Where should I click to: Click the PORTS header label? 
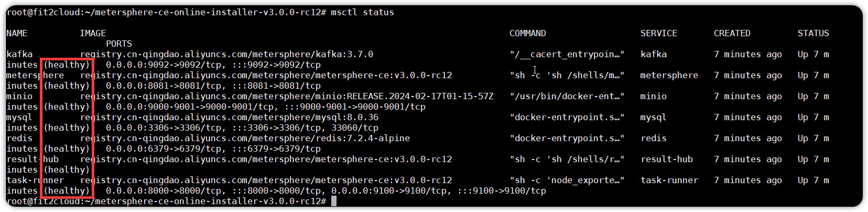coord(119,44)
